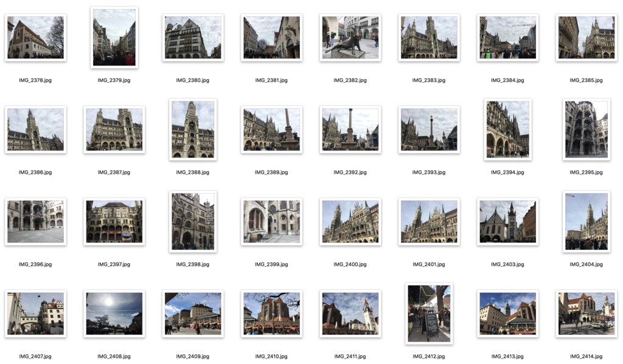
Task: Select thumbnail of IMG_2381.jpg
Action: tap(271, 38)
